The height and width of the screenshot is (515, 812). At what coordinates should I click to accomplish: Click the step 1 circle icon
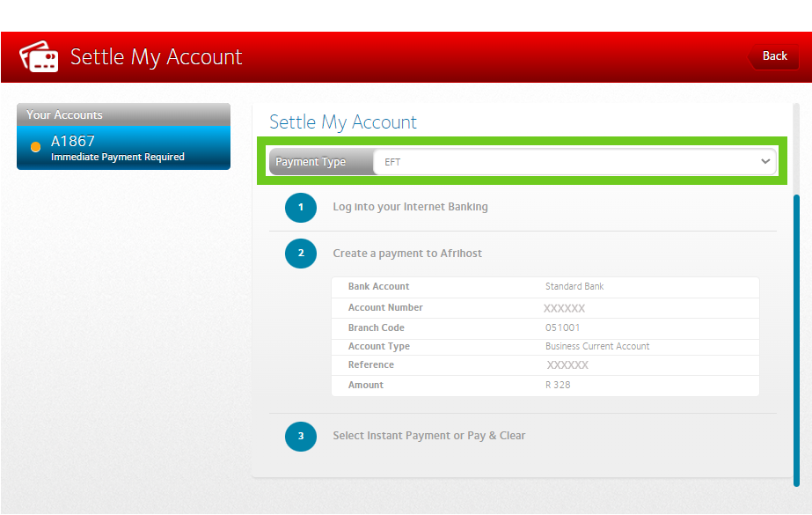point(301,208)
